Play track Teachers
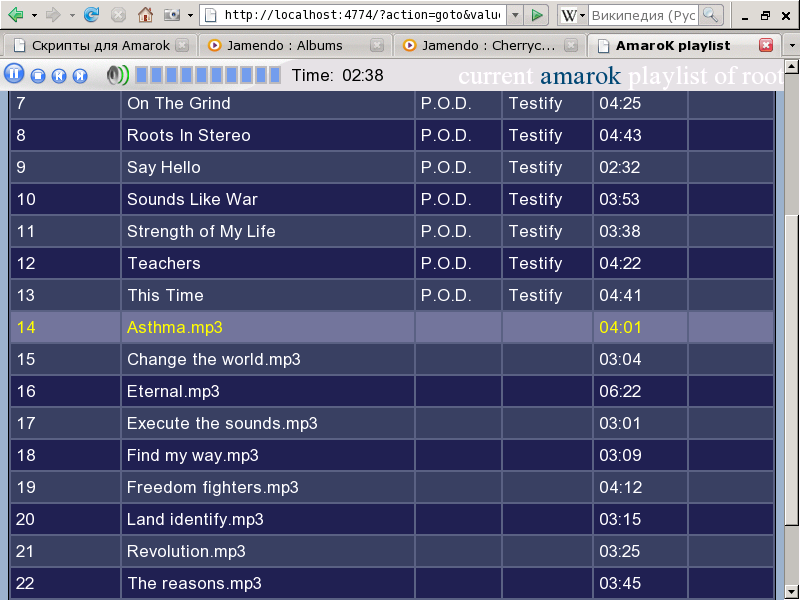Screen dimensions: 800x600 point(164,263)
